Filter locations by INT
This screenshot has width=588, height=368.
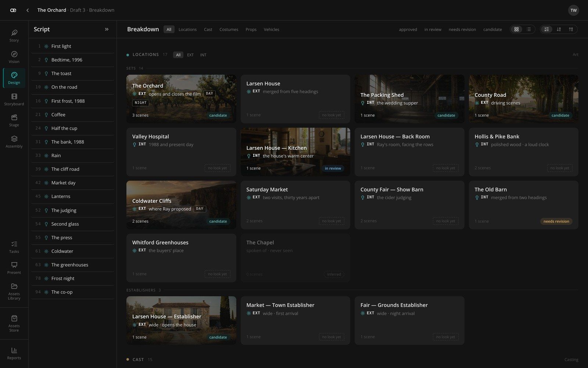tap(203, 55)
